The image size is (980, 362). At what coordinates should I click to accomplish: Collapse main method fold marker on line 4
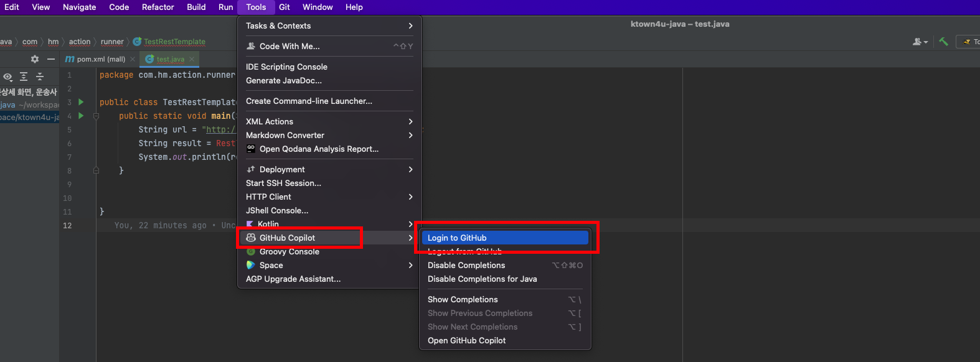[x=96, y=116]
